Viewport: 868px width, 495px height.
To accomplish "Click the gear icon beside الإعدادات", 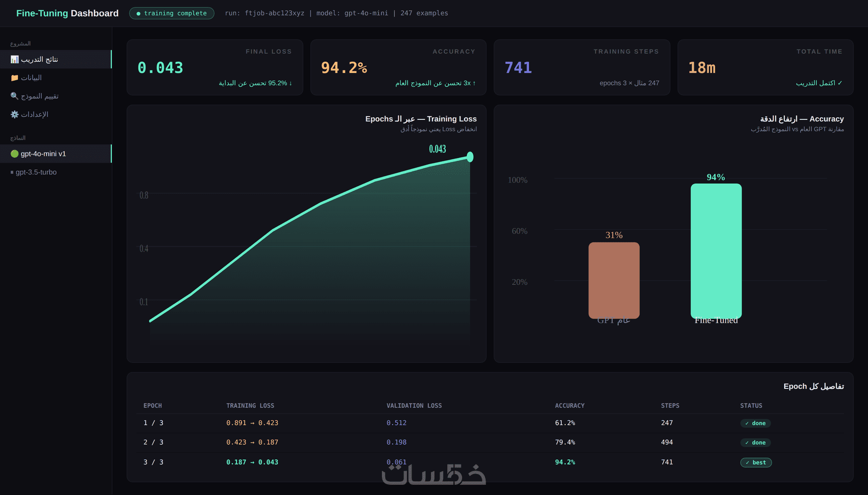I will [14, 115].
